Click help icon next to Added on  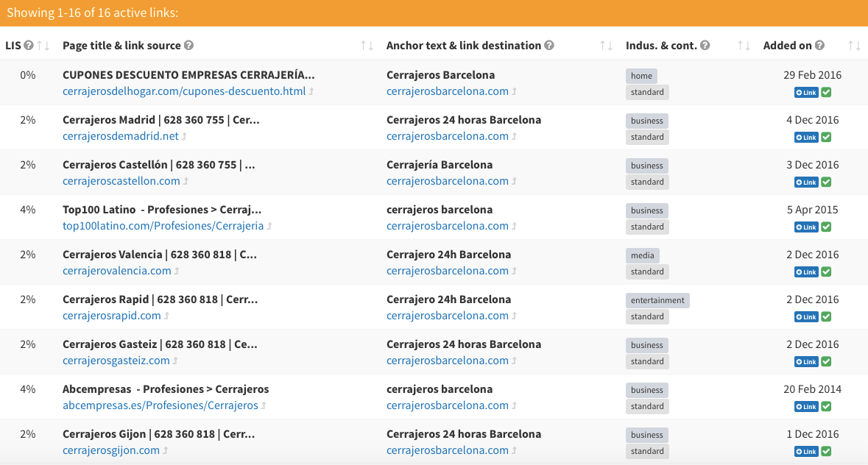tap(819, 46)
